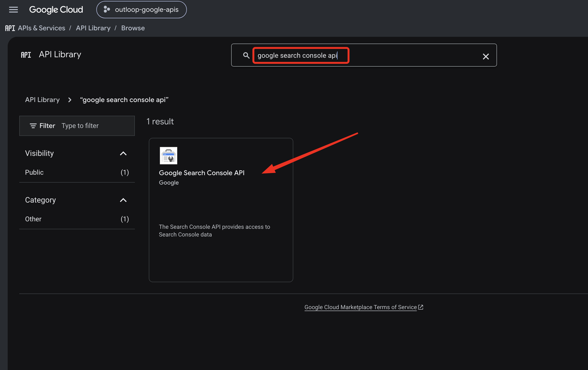Click the chevron separator in results breadcrumb
Screen dimensions: 588x370
pyautogui.click(x=70, y=100)
